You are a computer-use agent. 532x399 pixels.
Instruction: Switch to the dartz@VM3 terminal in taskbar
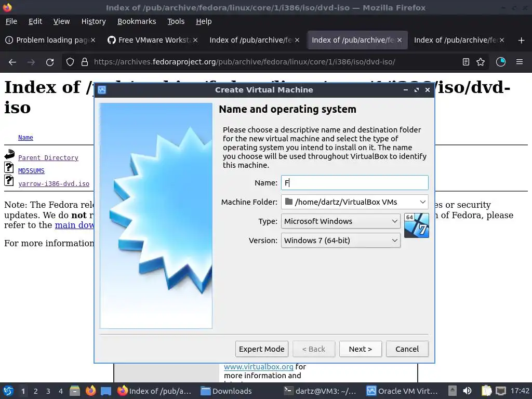[x=320, y=391]
